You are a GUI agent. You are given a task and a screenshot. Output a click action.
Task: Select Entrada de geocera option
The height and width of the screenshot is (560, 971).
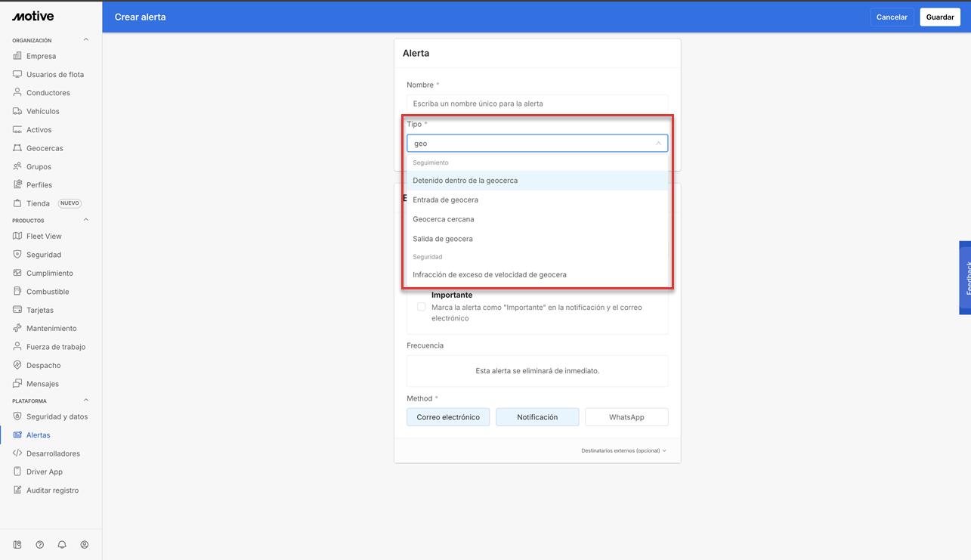(445, 200)
